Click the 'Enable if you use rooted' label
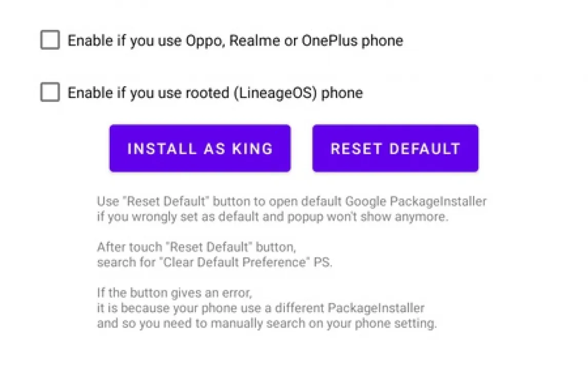Image resolution: width=588 pixels, height=367 pixels. click(215, 93)
